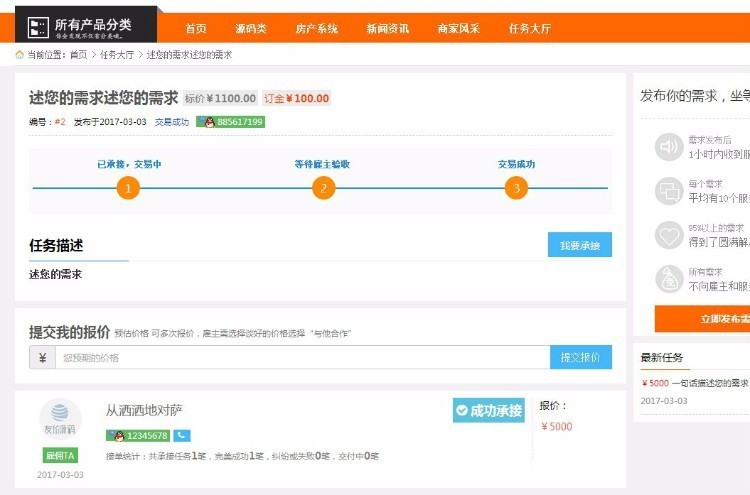Click the task title 述您的需求述您的需求
This screenshot has height=495, width=750.
pos(103,98)
